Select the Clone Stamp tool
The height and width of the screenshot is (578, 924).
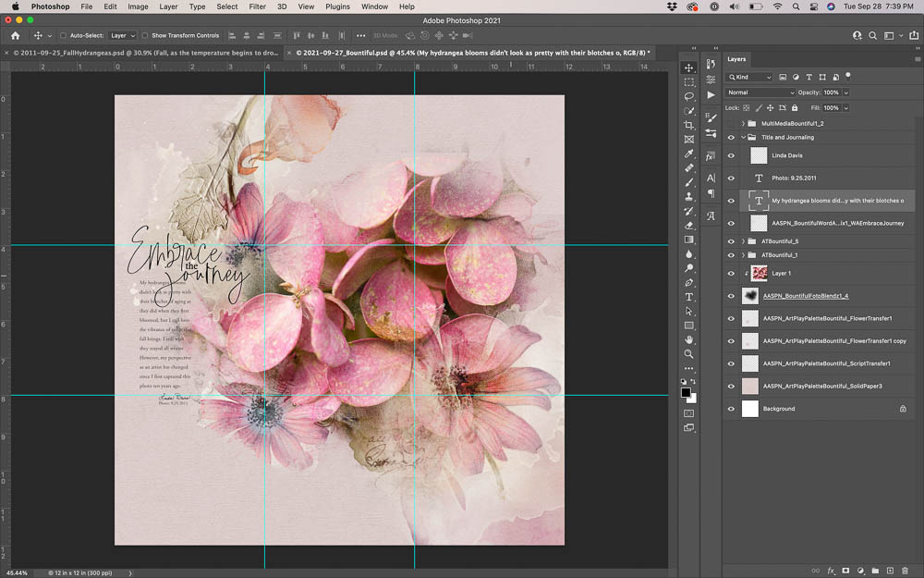(x=689, y=196)
